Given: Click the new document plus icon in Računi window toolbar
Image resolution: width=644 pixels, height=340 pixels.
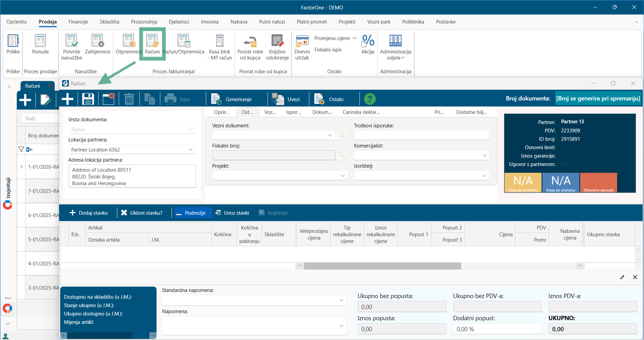Looking at the screenshot, I should pyautogui.click(x=68, y=99).
